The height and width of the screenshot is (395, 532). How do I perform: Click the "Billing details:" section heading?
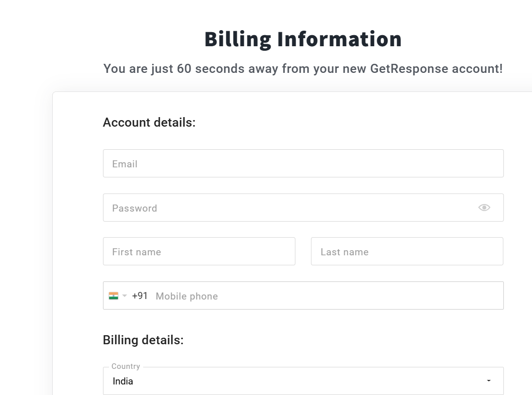pos(143,340)
